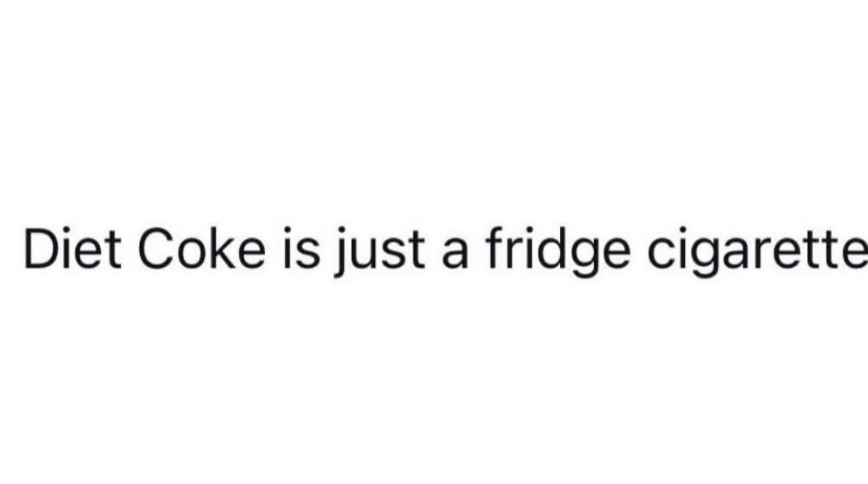Viewport: 868px width, 484px height.
Task: Click the first "g" in cigarette
Action: point(707,258)
